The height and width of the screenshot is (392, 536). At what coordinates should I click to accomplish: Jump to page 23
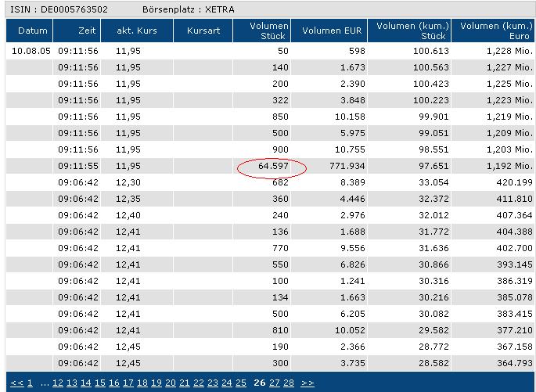(x=213, y=383)
